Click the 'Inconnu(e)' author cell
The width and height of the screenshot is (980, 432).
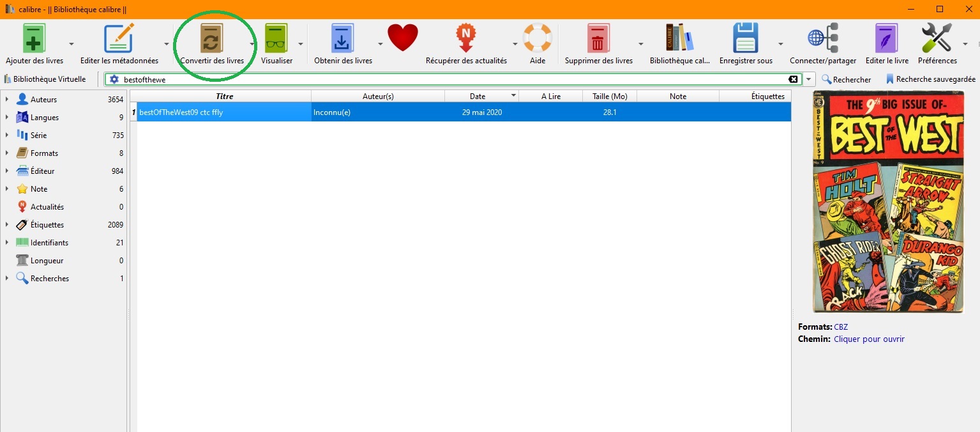378,112
